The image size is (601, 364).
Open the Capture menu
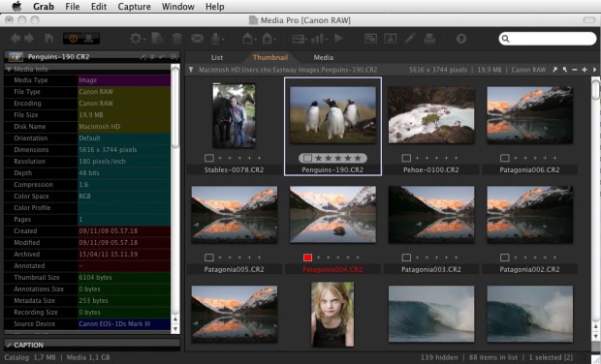point(134,7)
